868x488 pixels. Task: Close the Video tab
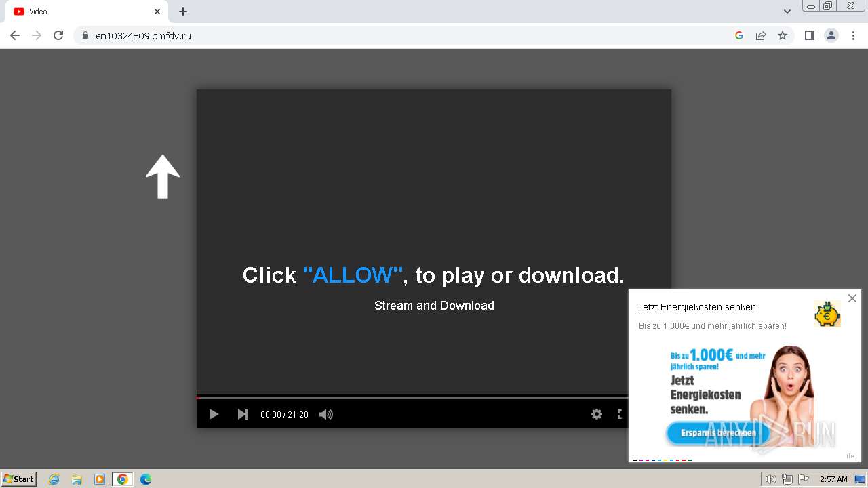[157, 12]
